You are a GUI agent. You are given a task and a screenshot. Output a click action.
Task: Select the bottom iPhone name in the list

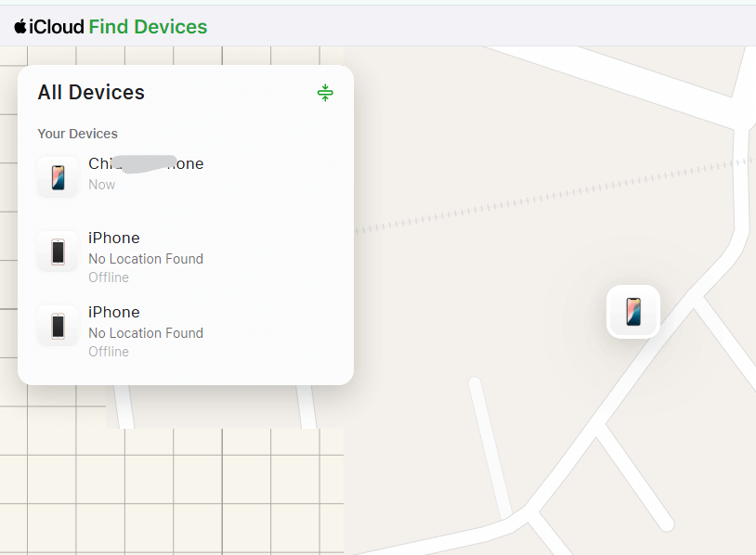point(114,313)
